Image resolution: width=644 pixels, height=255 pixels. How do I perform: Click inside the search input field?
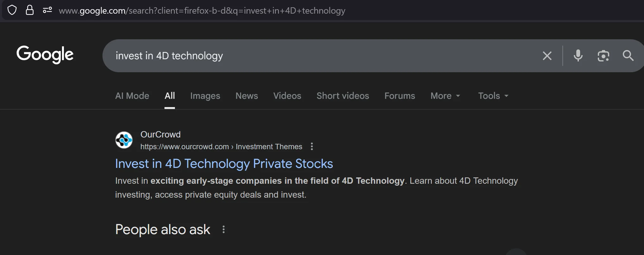tap(285, 56)
